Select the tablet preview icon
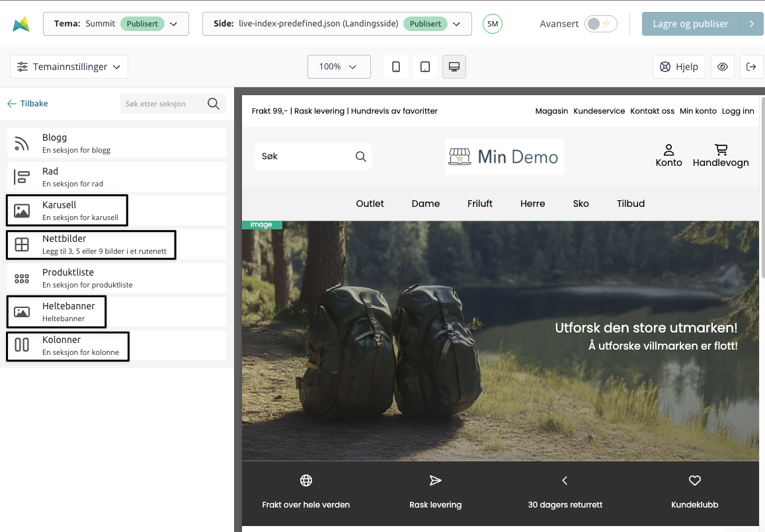 pyautogui.click(x=425, y=67)
